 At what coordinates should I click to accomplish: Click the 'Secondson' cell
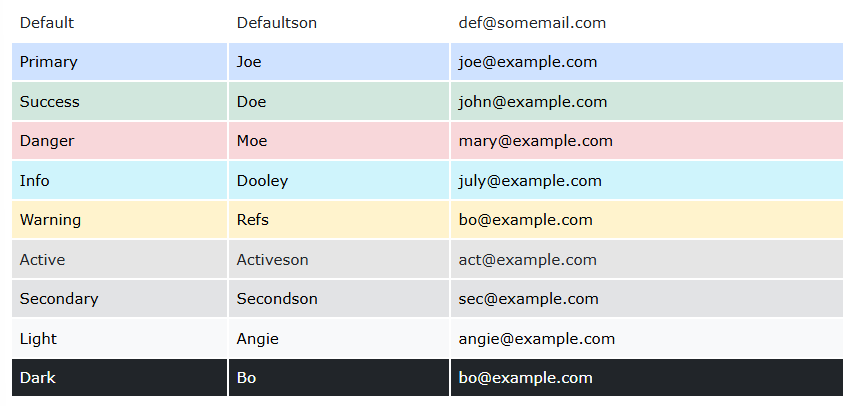339,299
